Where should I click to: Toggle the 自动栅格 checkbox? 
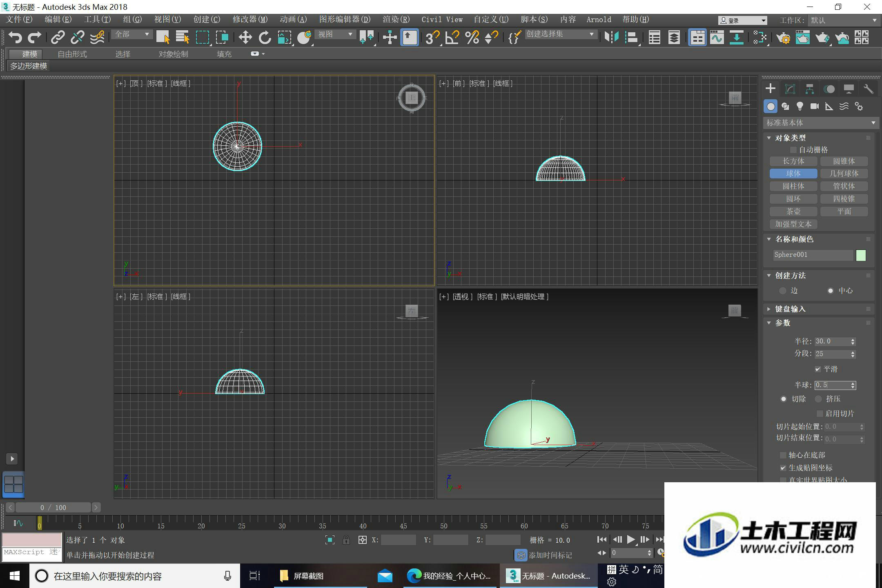tap(793, 150)
